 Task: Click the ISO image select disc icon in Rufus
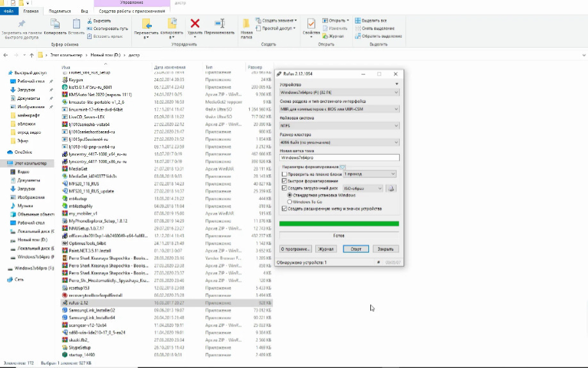click(x=392, y=188)
